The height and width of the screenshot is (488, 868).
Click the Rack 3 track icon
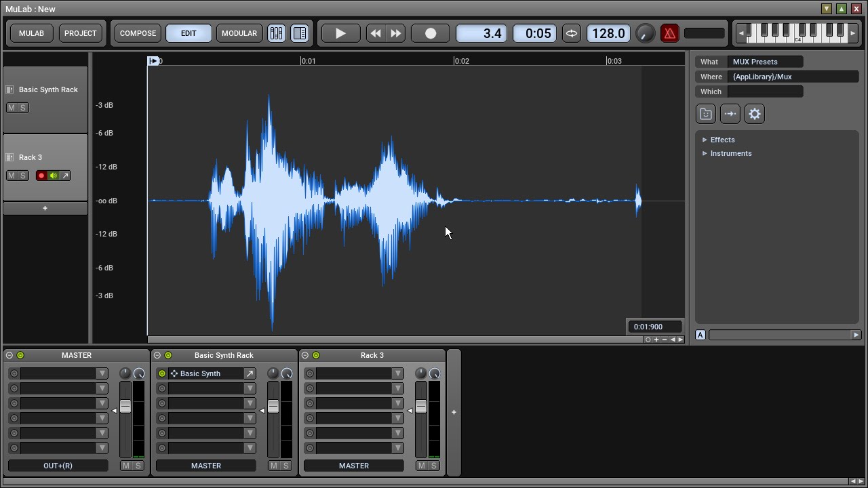10,157
